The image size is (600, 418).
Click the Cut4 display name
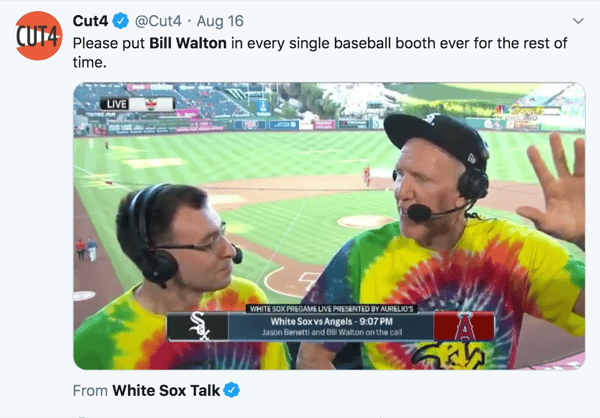pos(90,21)
